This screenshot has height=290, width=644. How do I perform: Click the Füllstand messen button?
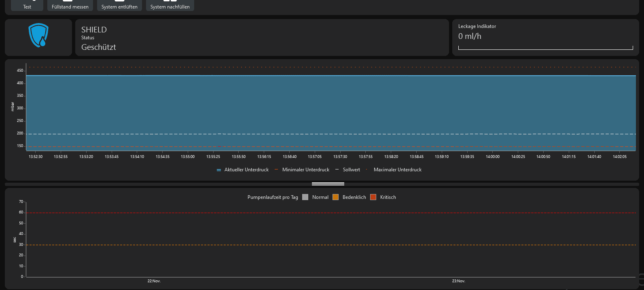coord(70,5)
